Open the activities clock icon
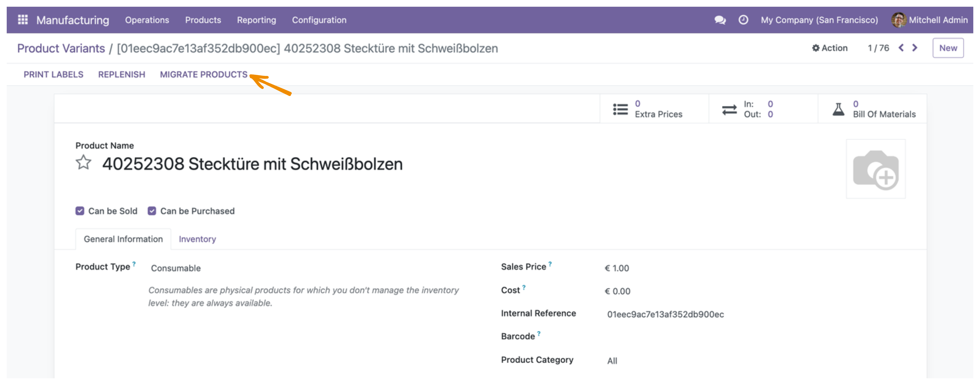The height and width of the screenshot is (385, 980). (x=743, y=20)
